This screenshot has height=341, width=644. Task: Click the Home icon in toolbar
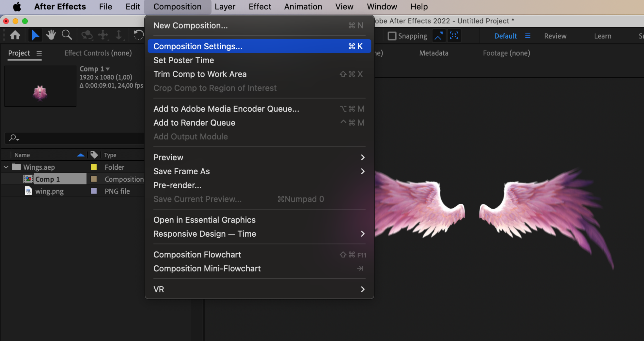tap(15, 35)
